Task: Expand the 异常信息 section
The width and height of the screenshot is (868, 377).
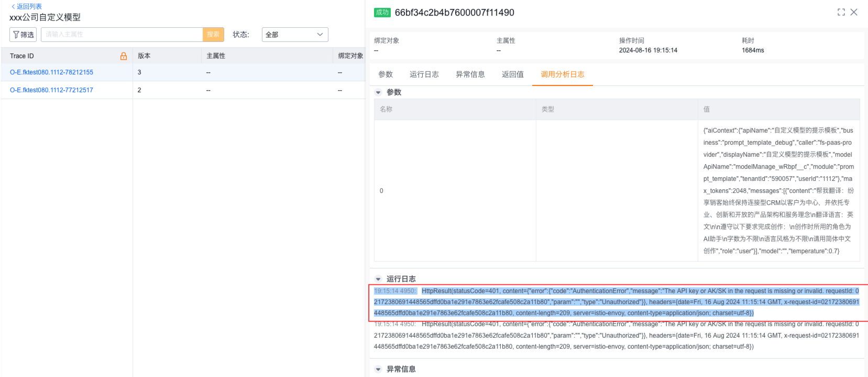Action: 378,369
